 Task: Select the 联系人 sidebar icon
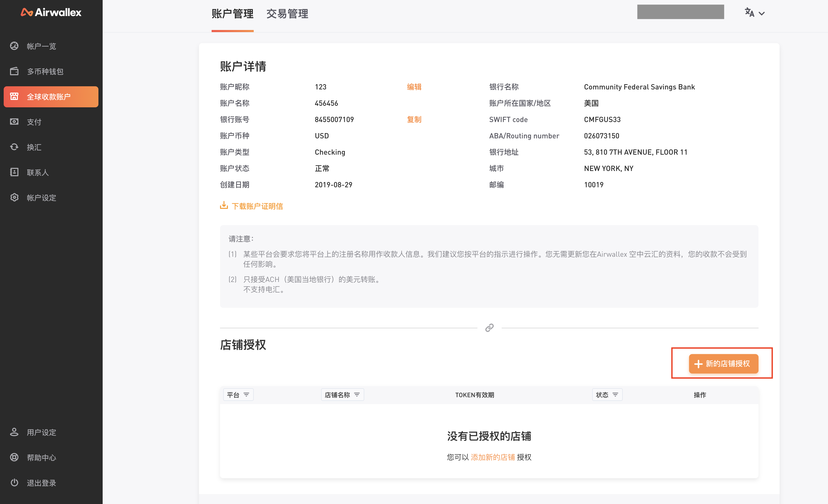pyautogui.click(x=14, y=172)
